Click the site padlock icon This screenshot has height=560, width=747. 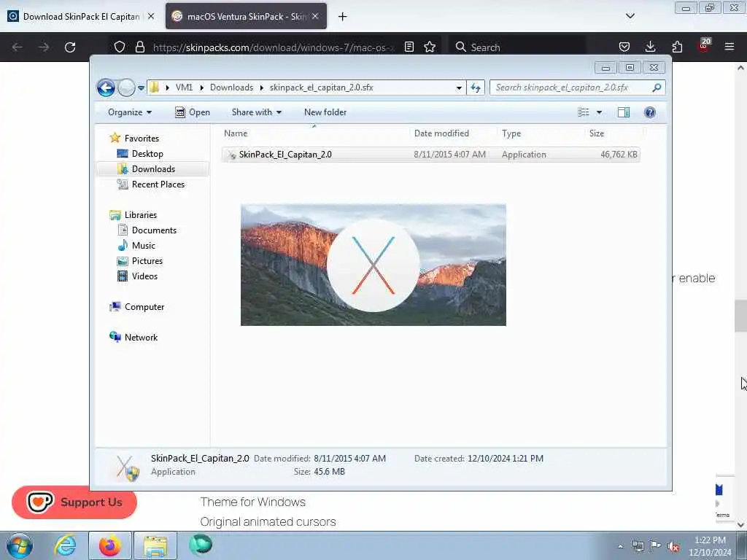tap(139, 47)
